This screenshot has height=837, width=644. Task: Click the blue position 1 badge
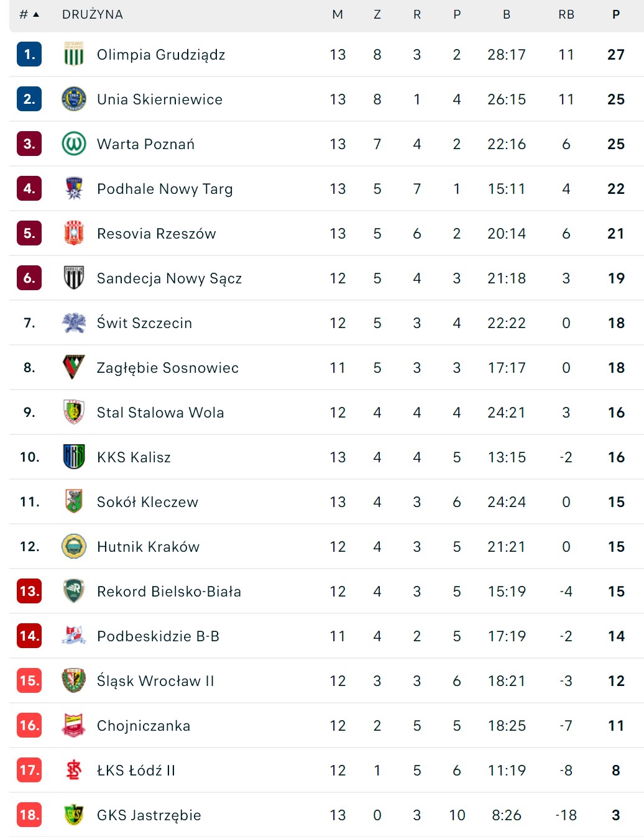click(29, 55)
